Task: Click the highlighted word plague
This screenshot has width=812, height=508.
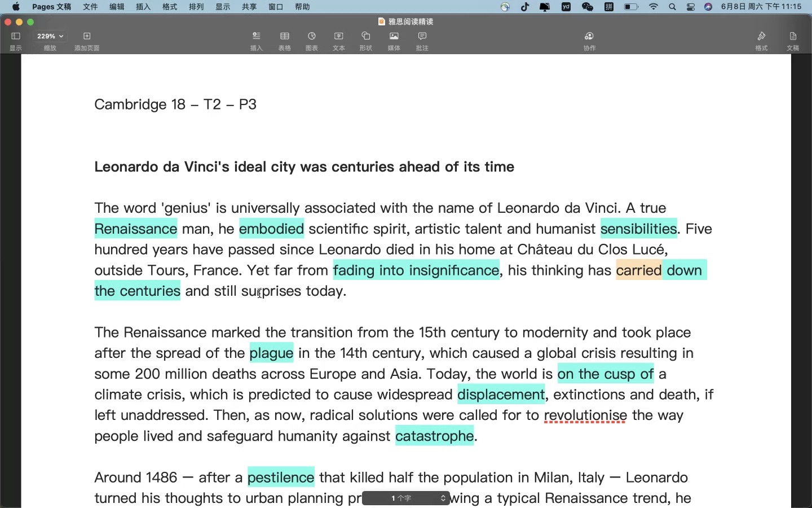Action: pyautogui.click(x=271, y=353)
